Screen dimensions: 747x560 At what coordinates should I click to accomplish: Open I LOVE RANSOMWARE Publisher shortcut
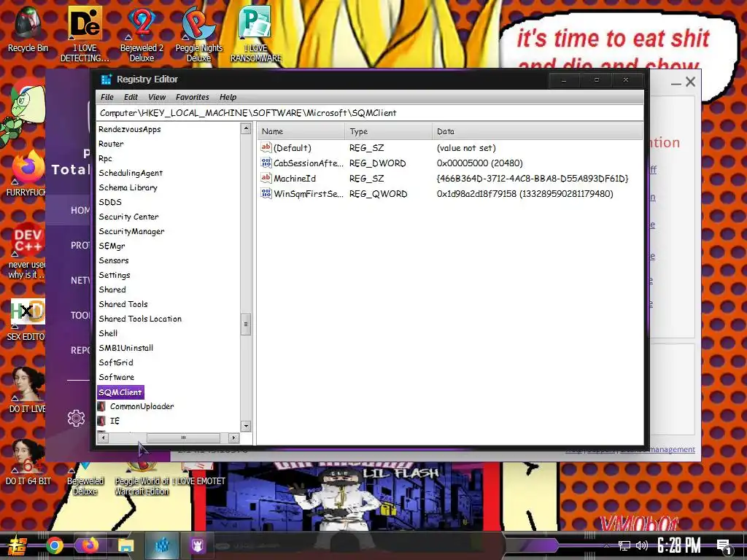pos(256,34)
